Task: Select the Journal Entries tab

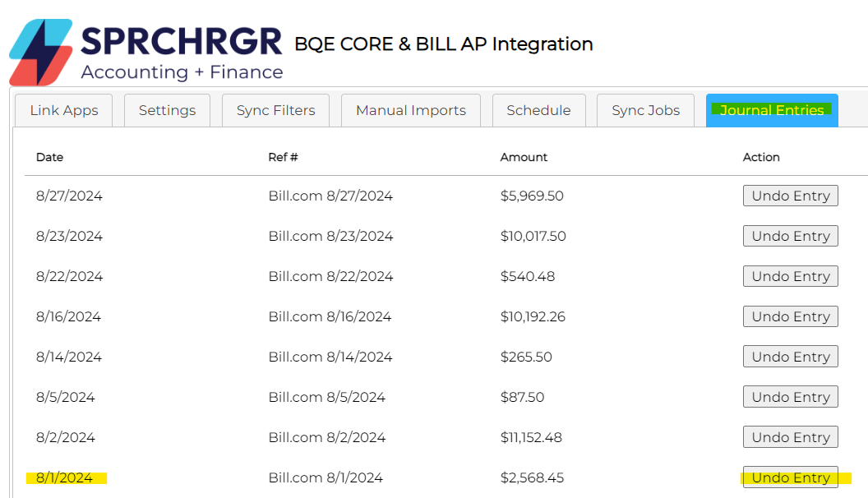Action: coord(772,111)
